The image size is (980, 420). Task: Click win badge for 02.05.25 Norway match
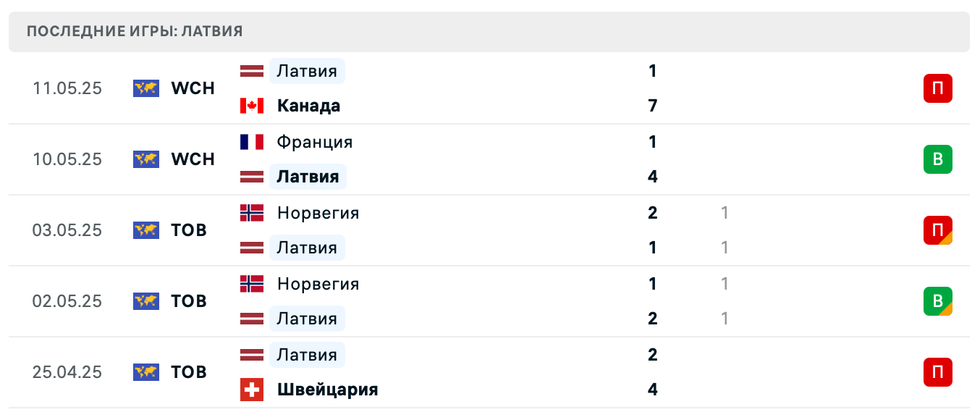937,301
